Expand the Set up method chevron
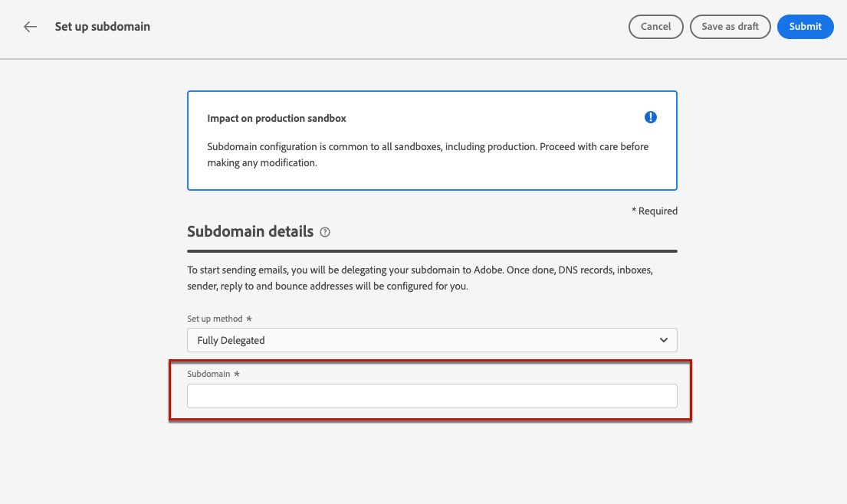847x504 pixels. click(663, 340)
